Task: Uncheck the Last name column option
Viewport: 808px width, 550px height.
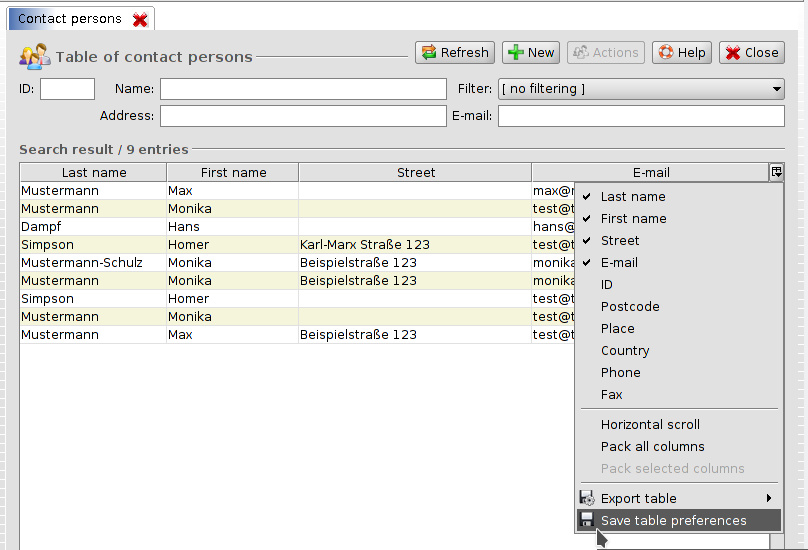Action: (632, 197)
